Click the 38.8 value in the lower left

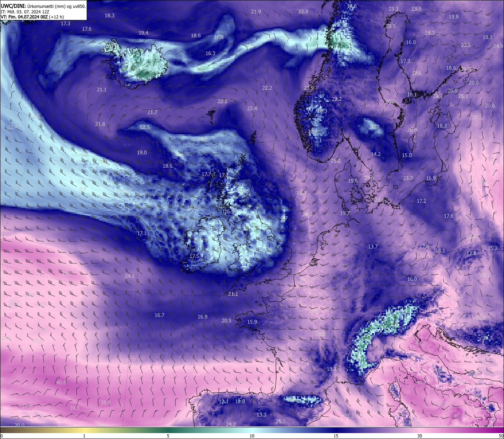pos(106,403)
